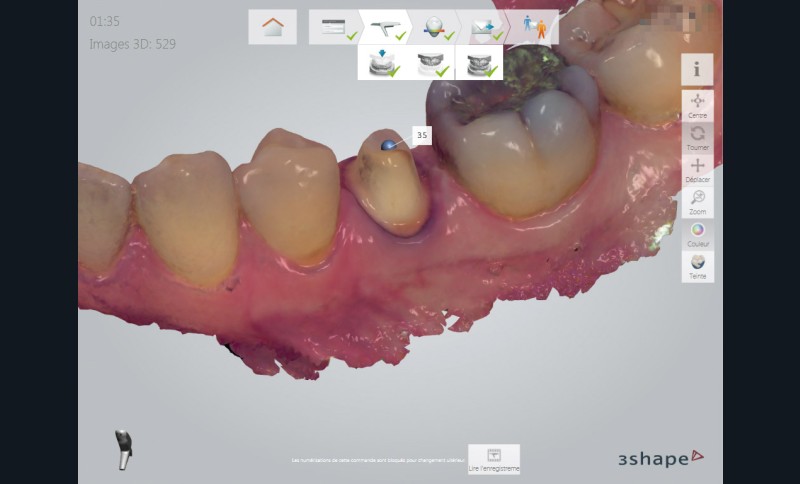
Task: Click the Centre view tool
Action: click(697, 104)
